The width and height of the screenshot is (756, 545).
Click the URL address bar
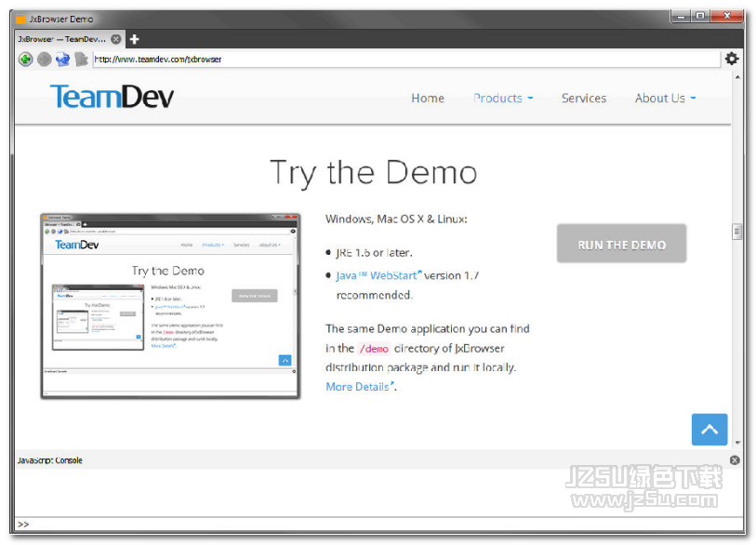[x=406, y=60]
